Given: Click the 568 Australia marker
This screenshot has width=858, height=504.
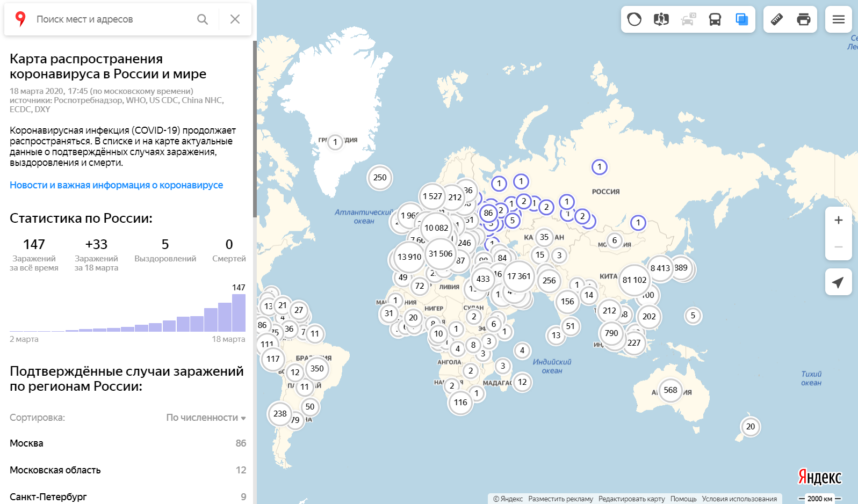Looking at the screenshot, I should (x=670, y=390).
